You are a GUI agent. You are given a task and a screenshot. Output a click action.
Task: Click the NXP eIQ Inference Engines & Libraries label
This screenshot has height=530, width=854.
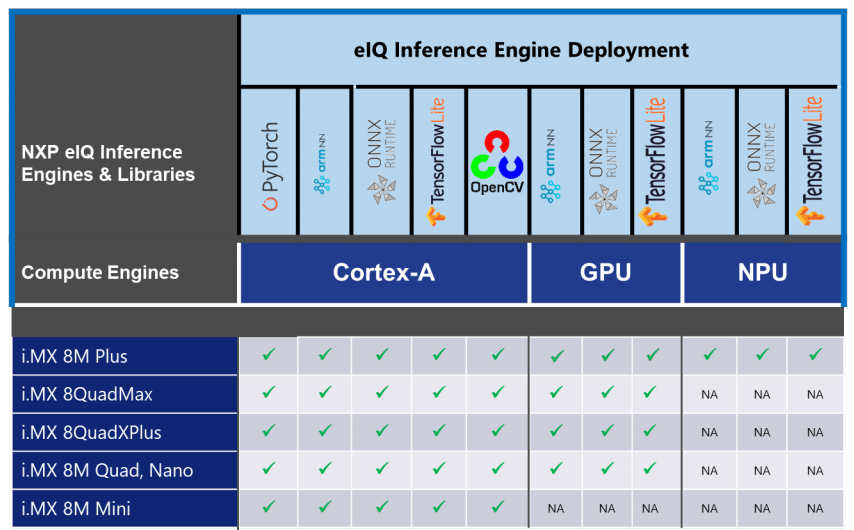click(x=108, y=163)
